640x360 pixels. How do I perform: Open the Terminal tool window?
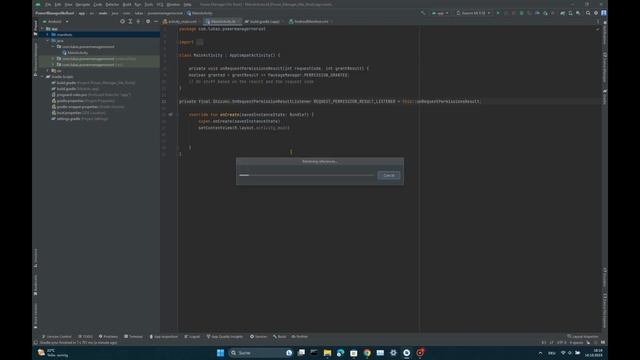pos(133,337)
